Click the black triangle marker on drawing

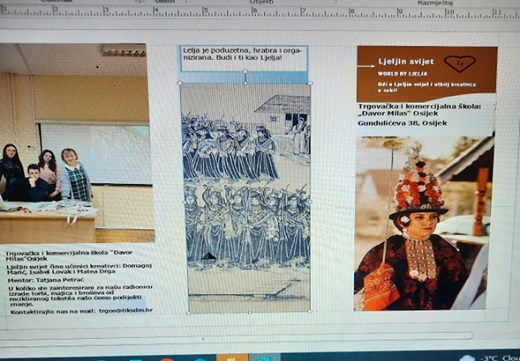(209, 256)
